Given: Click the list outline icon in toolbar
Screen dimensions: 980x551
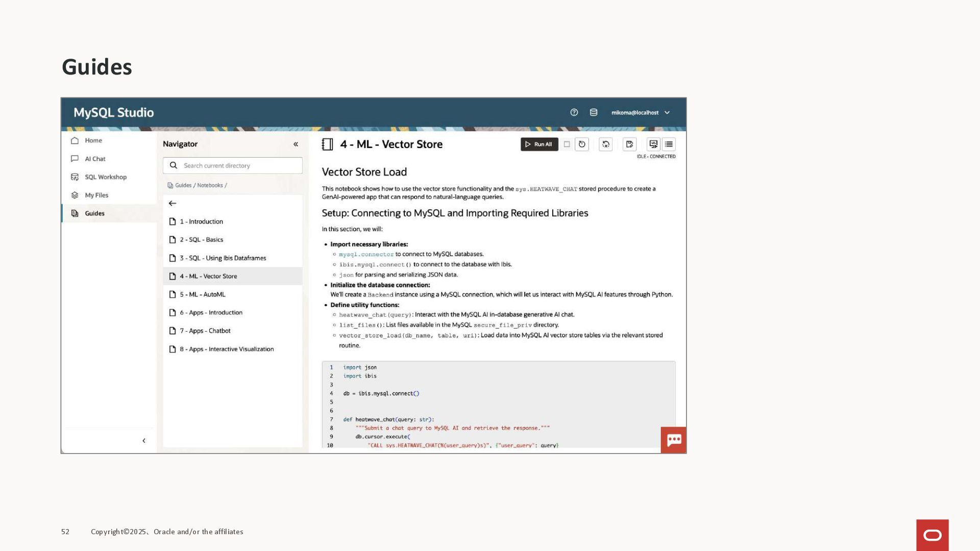Looking at the screenshot, I should point(669,144).
